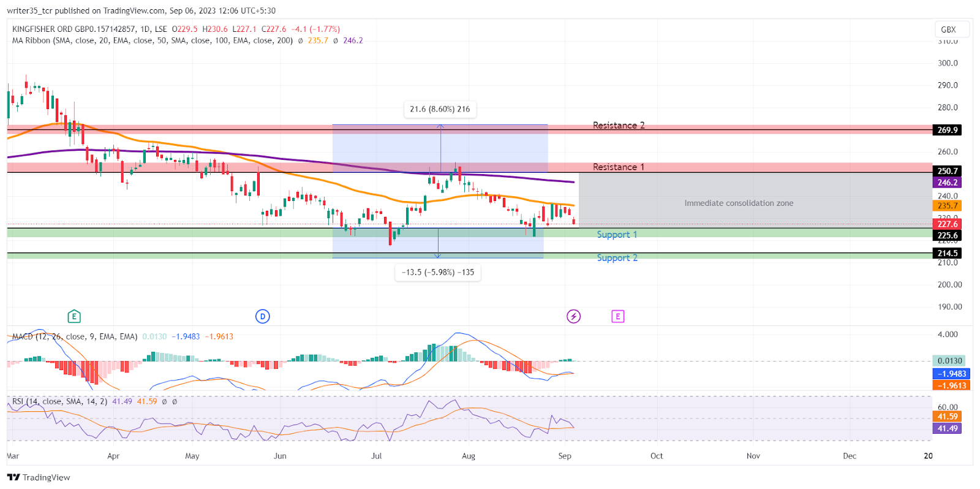This screenshot has height=489, width=980.
Task: Click the red 227.6 last price tag
Action: pos(947,224)
